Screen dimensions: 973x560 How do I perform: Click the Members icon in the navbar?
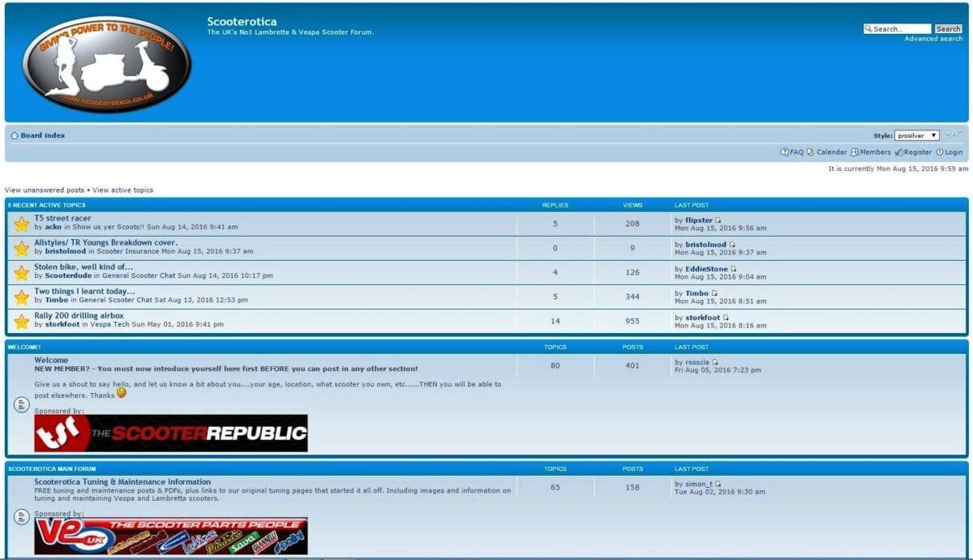[855, 152]
